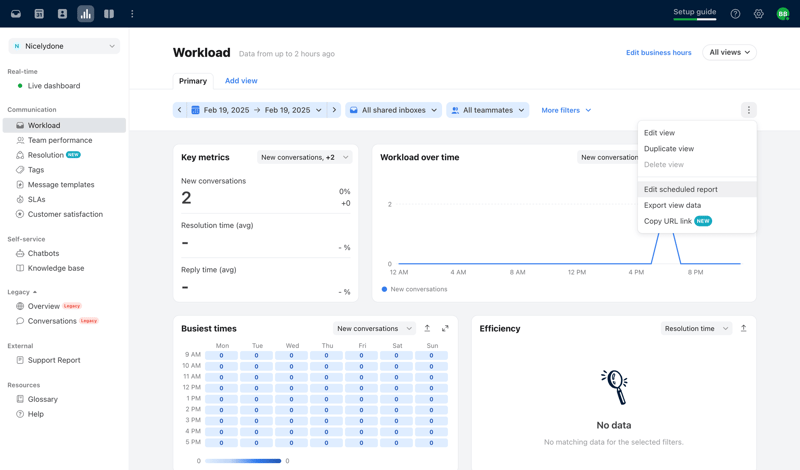800x470 pixels.
Task: Click the calendar icon in date filter
Action: pyautogui.click(x=195, y=110)
